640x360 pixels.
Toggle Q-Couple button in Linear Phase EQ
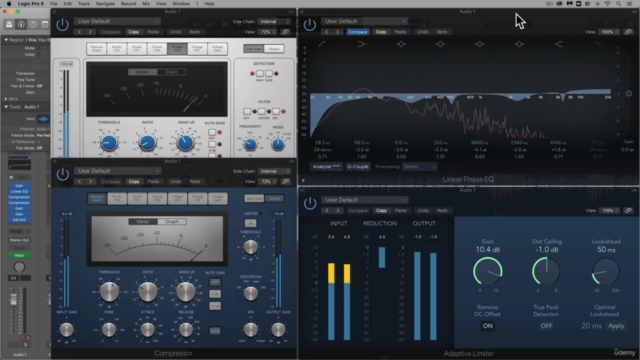coord(358,167)
